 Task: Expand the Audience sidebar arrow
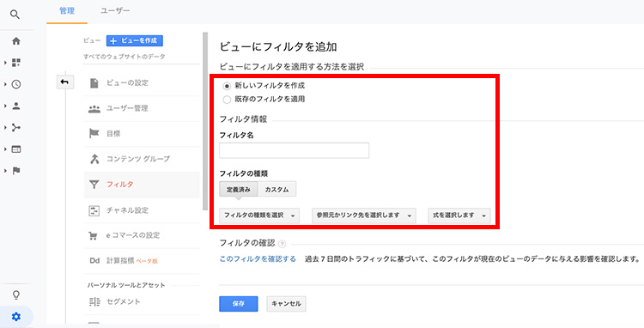tap(5, 106)
